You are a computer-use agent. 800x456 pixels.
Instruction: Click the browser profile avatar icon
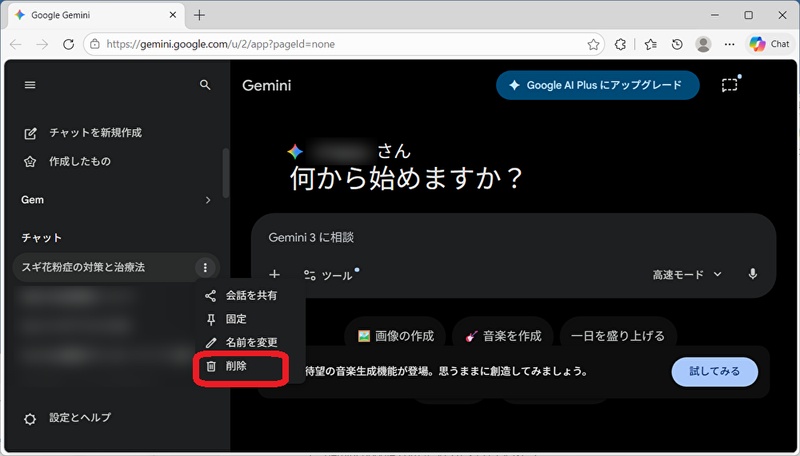pos(704,44)
